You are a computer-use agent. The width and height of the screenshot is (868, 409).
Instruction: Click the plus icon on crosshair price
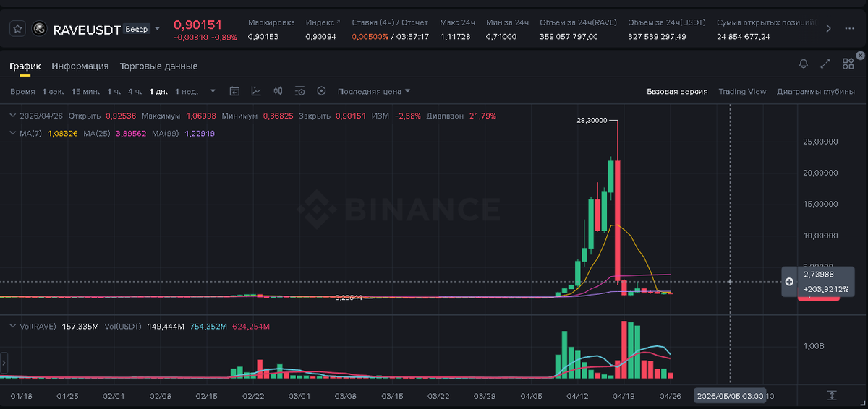tap(789, 281)
